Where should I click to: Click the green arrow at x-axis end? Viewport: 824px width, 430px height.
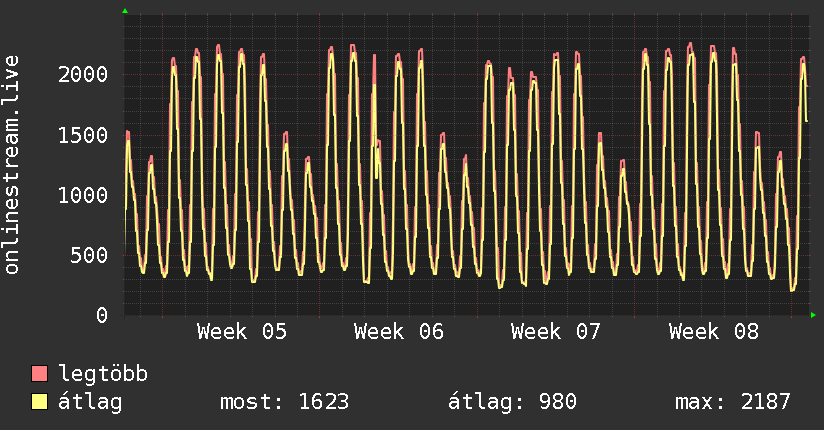click(813, 315)
